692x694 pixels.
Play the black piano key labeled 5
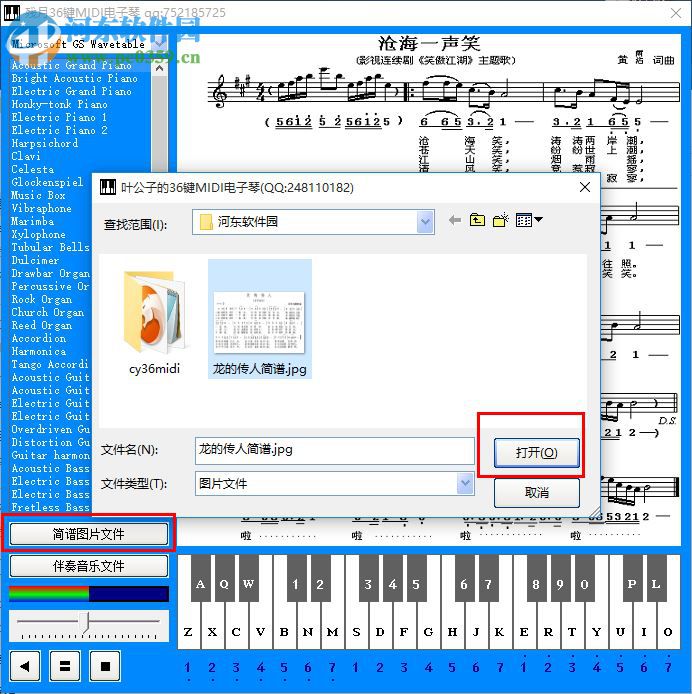point(416,578)
